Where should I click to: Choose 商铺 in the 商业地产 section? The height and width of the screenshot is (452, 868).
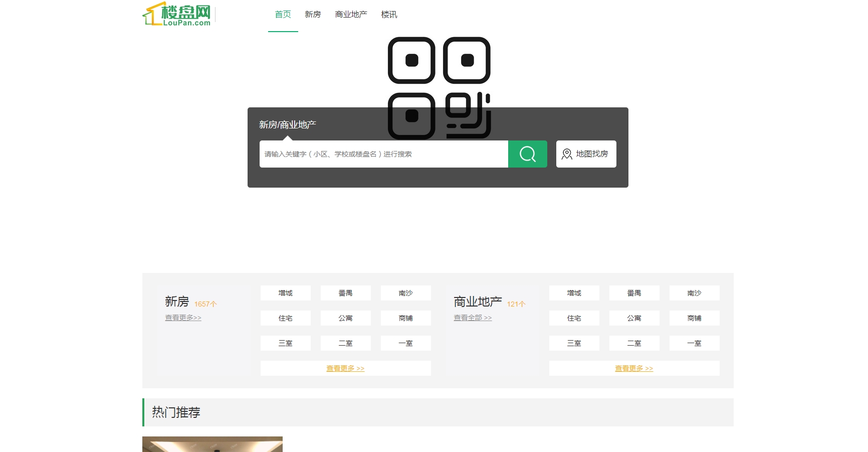pyautogui.click(x=695, y=318)
